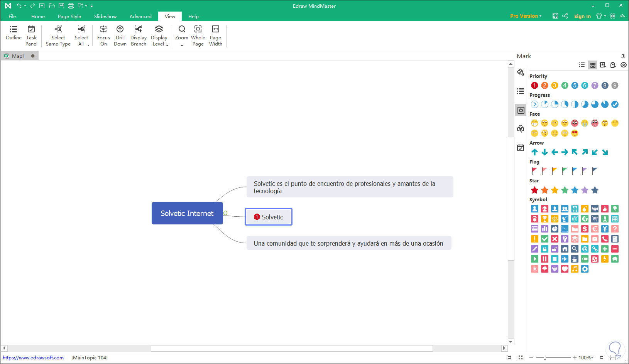Open the edrawsoft.com link
629x364 pixels.
pos(33,358)
